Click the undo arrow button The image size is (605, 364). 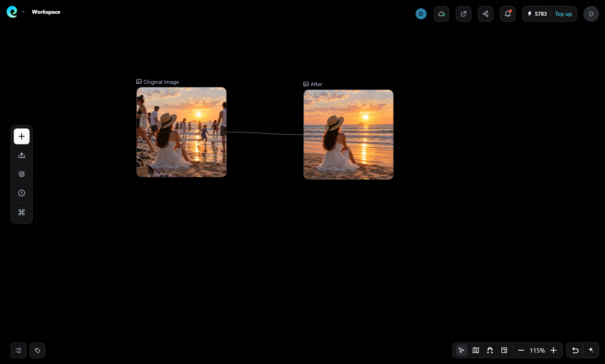tap(575, 350)
